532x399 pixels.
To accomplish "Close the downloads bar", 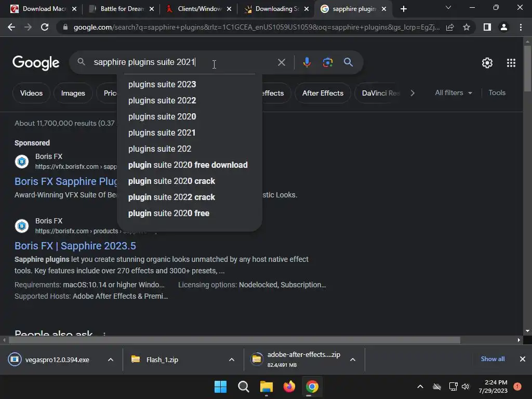I will (523, 359).
